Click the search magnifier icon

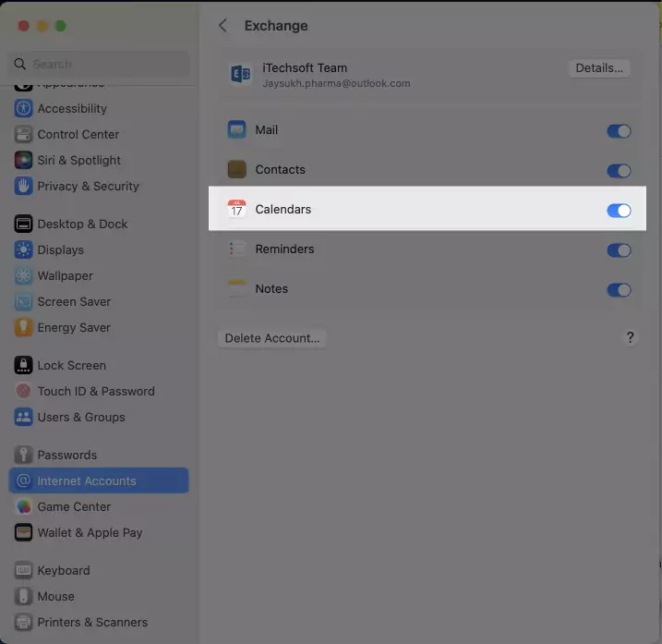click(19, 65)
